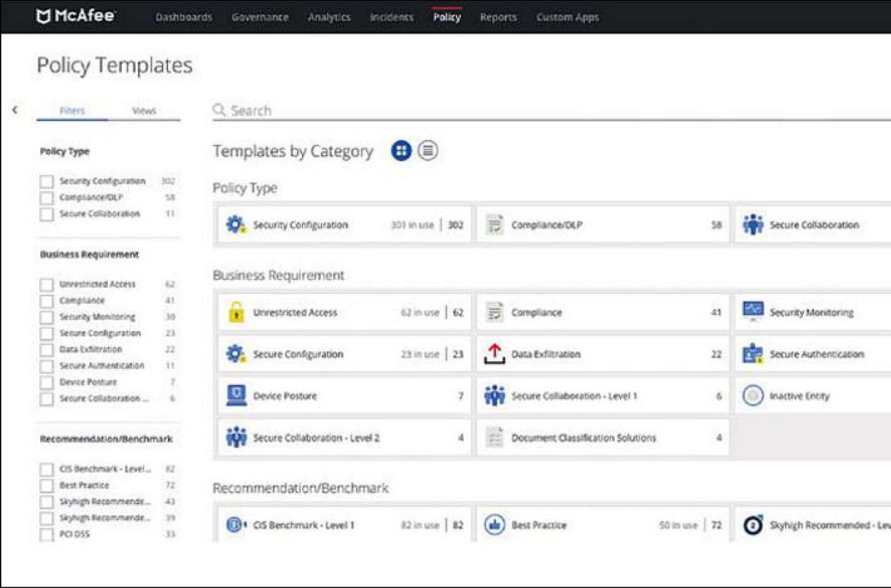This screenshot has width=891, height=588.
Task: Click the Document Classification Solutions icon
Action: 495,437
